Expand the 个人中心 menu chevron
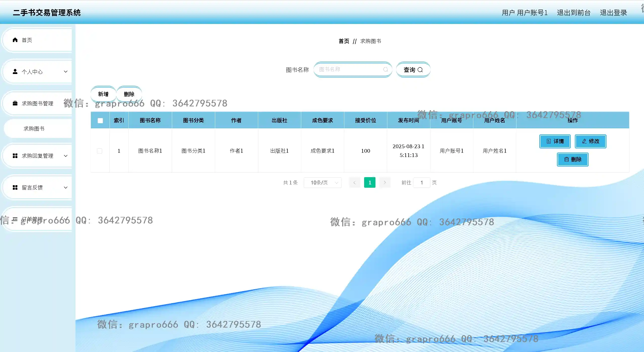Image resolution: width=644 pixels, height=352 pixels. (66, 72)
